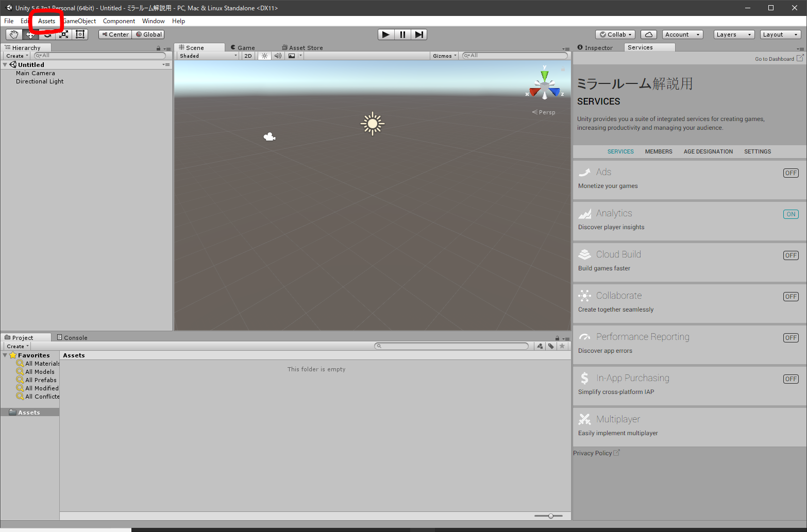Open the Component menu
This screenshot has width=807, height=532.
coord(119,21)
